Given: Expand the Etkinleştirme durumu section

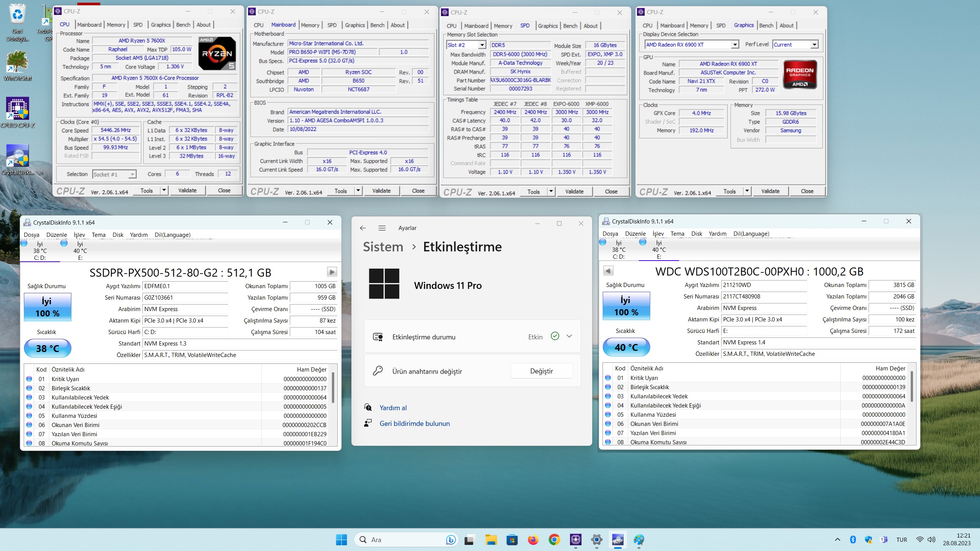Looking at the screenshot, I should point(569,336).
